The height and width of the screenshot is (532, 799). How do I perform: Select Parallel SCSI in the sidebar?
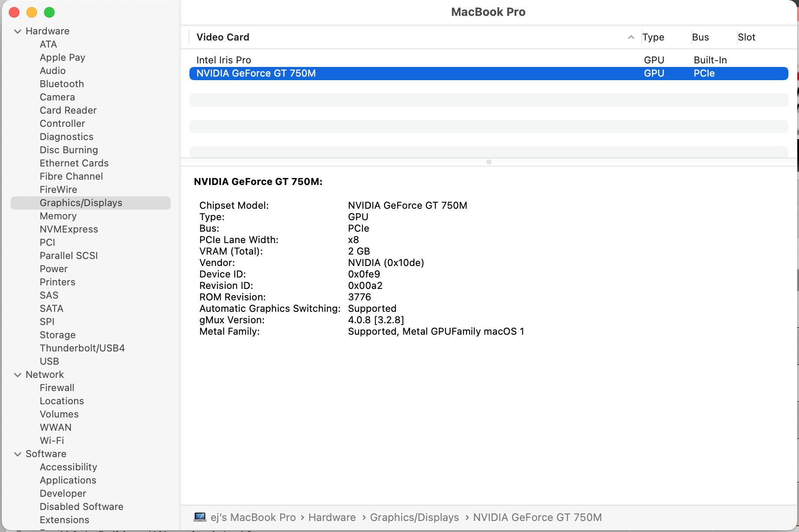pyautogui.click(x=69, y=256)
